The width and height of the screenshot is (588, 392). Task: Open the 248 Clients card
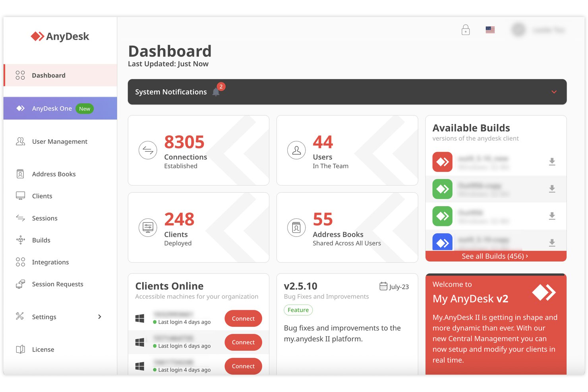point(199,228)
